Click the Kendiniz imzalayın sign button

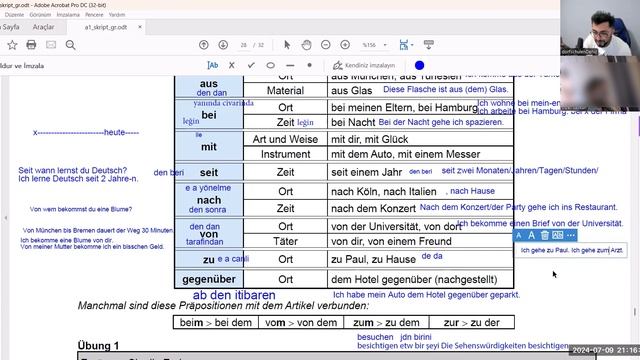point(364,65)
